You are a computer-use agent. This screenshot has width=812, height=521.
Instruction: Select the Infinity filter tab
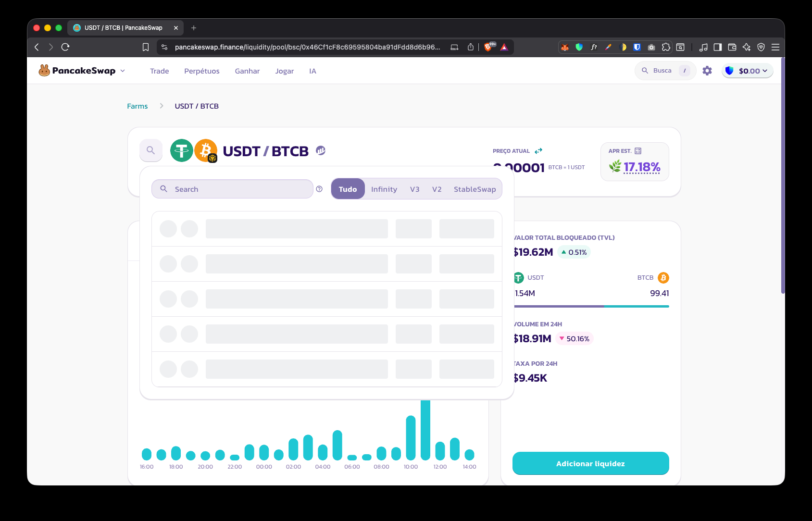(x=384, y=189)
